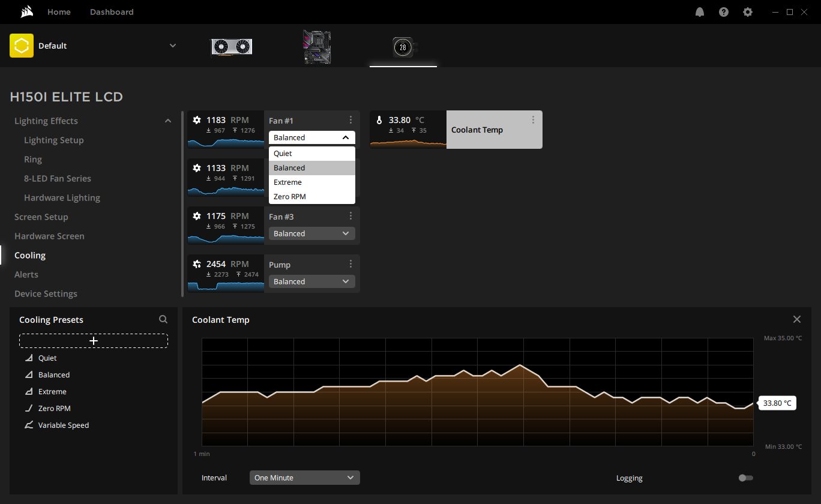Go to the Home tab
Image resolution: width=821 pixels, height=504 pixels.
(59, 12)
